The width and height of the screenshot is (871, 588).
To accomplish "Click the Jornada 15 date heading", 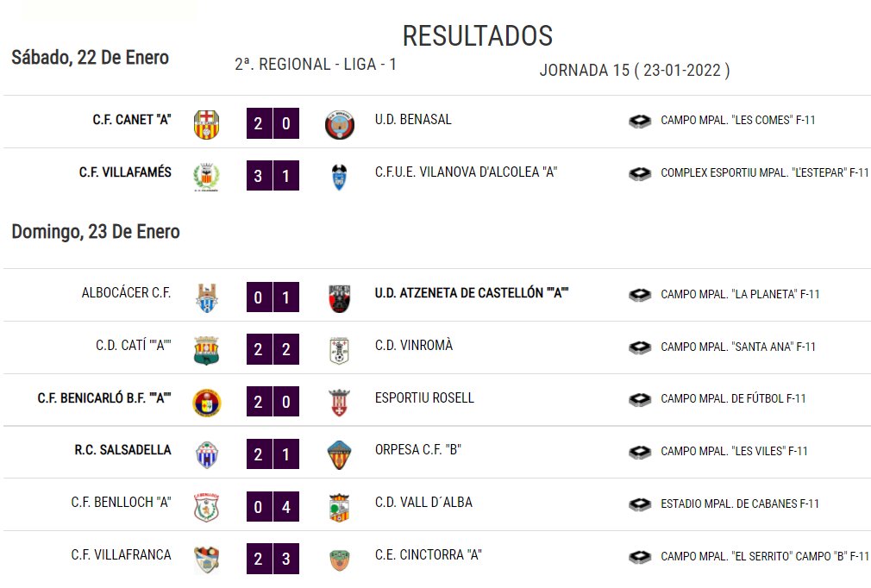I will pos(635,71).
